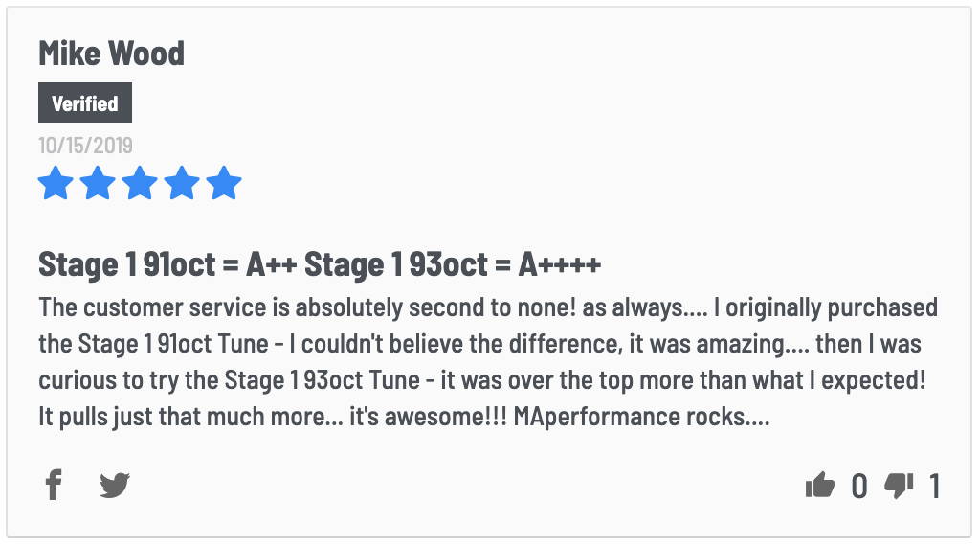980x546 pixels.
Task: Click the first blue rating star
Action: pos(56,183)
